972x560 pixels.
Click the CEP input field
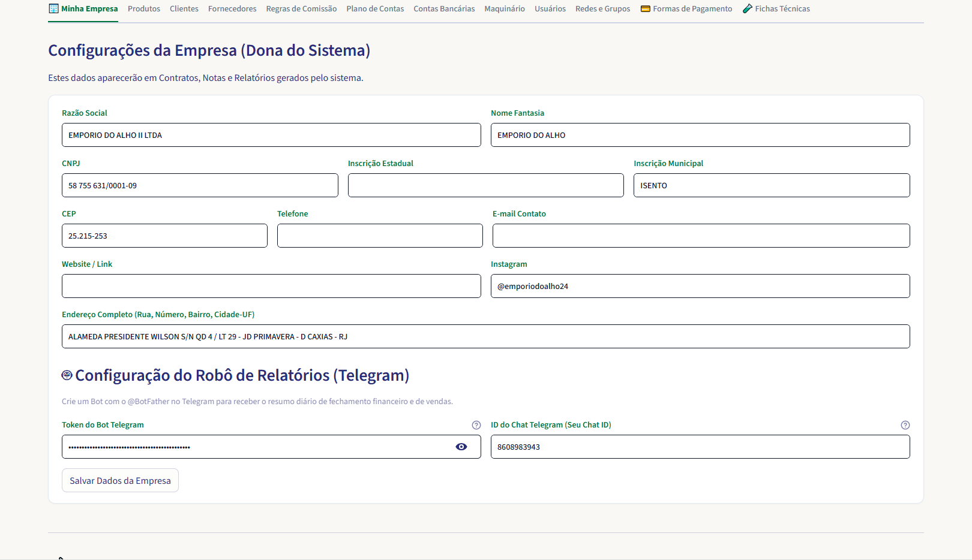tap(164, 236)
